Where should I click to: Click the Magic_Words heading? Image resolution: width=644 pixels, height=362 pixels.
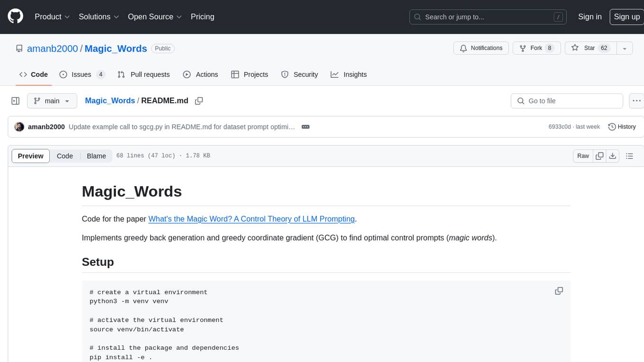(x=132, y=191)
